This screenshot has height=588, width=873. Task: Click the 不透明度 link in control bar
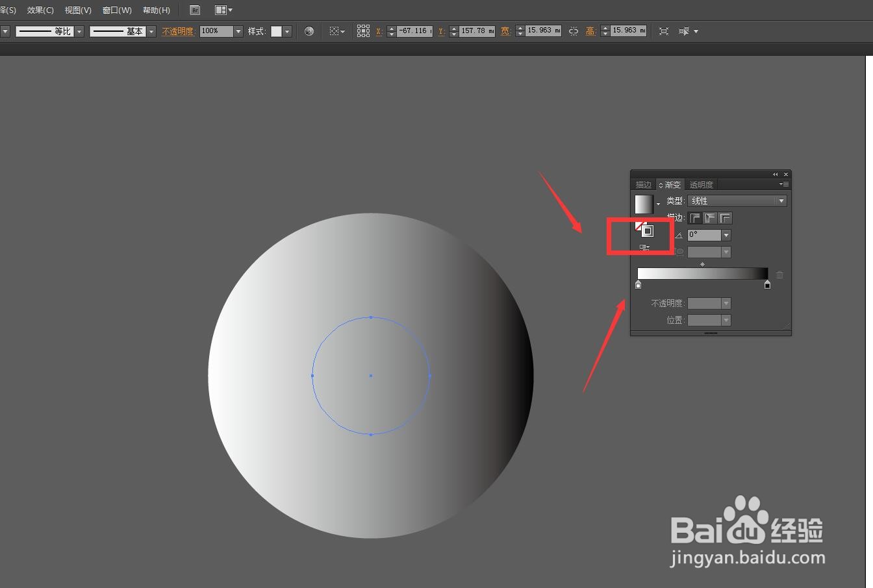[x=178, y=31]
